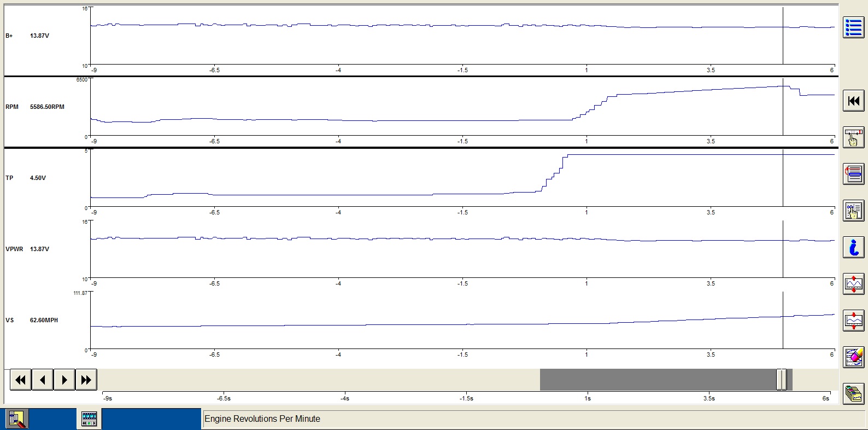Click the playback position slider thumb

[782, 380]
